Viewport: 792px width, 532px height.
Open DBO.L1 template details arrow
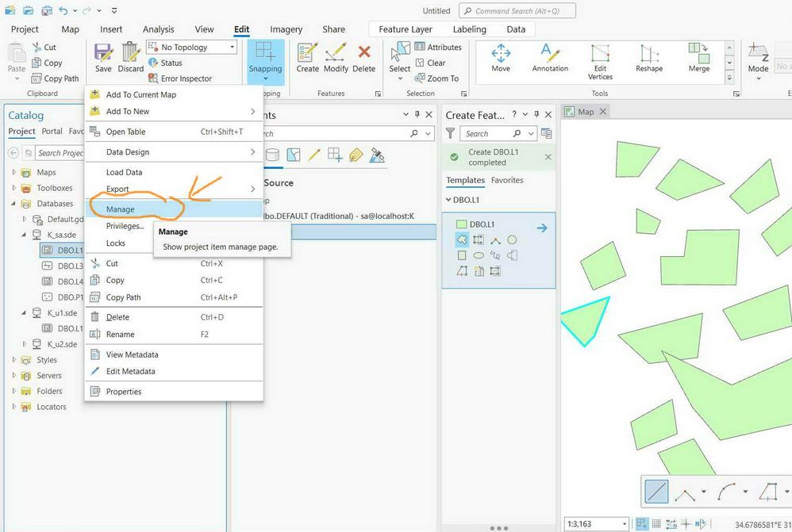pyautogui.click(x=542, y=228)
